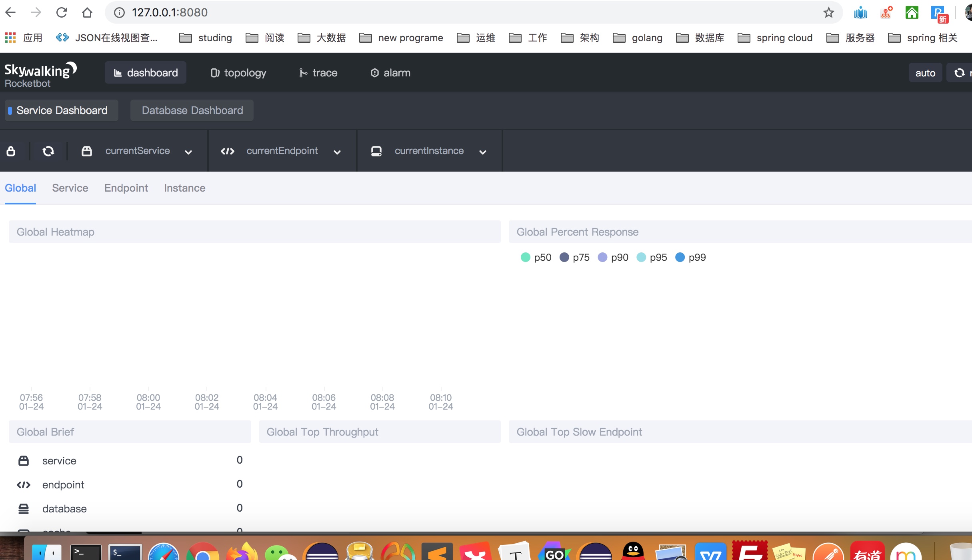Viewport: 972px width, 560px height.
Task: Click the Skywalking Rocketbot logo
Action: [x=40, y=74]
